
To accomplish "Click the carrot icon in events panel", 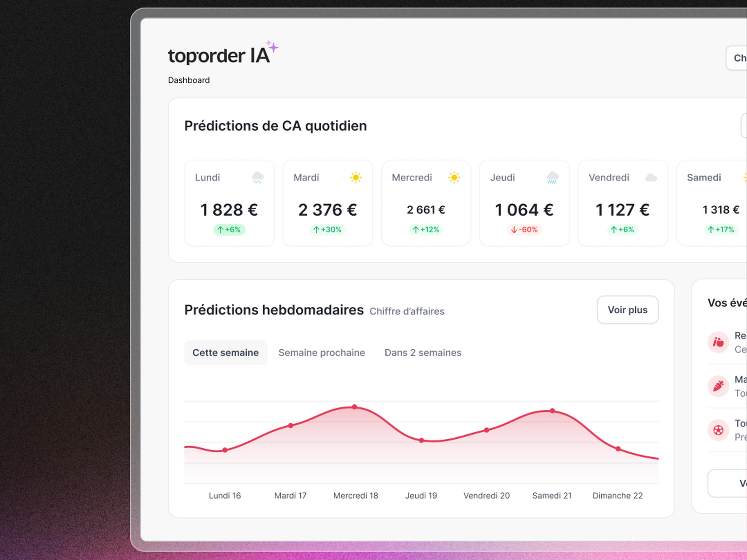I will pyautogui.click(x=718, y=386).
